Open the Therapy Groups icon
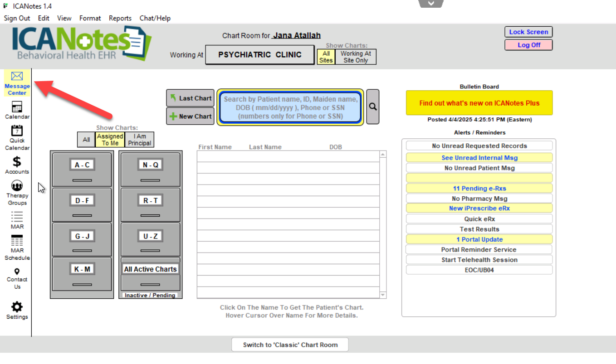Screen dimensions: 616x364 click(x=17, y=186)
